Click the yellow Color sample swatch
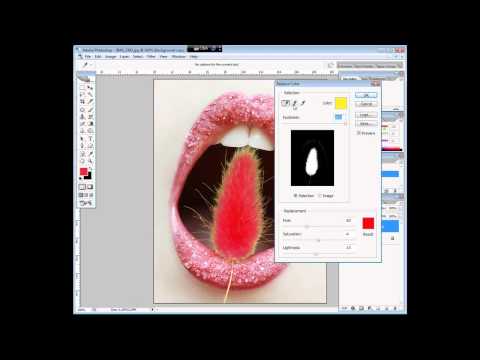 tap(341, 103)
